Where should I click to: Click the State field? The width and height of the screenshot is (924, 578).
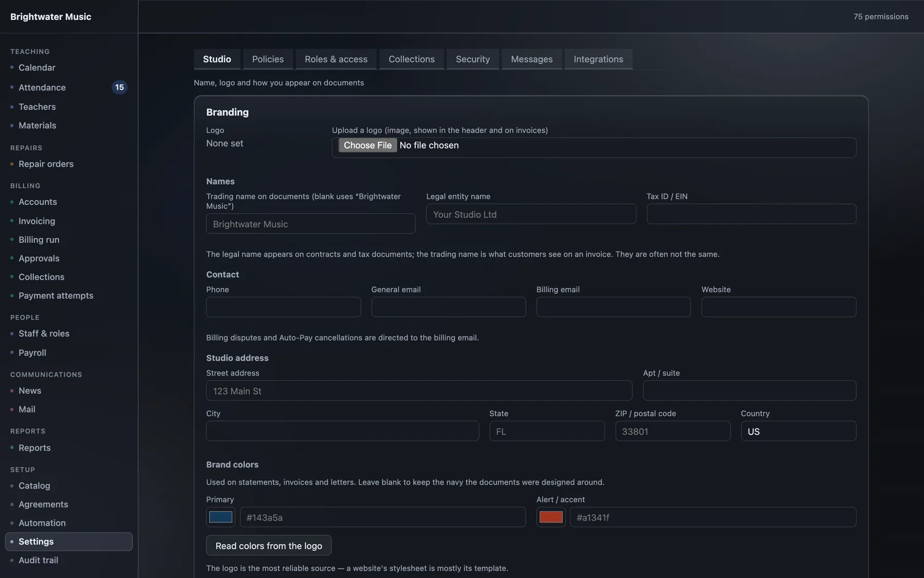tap(547, 432)
